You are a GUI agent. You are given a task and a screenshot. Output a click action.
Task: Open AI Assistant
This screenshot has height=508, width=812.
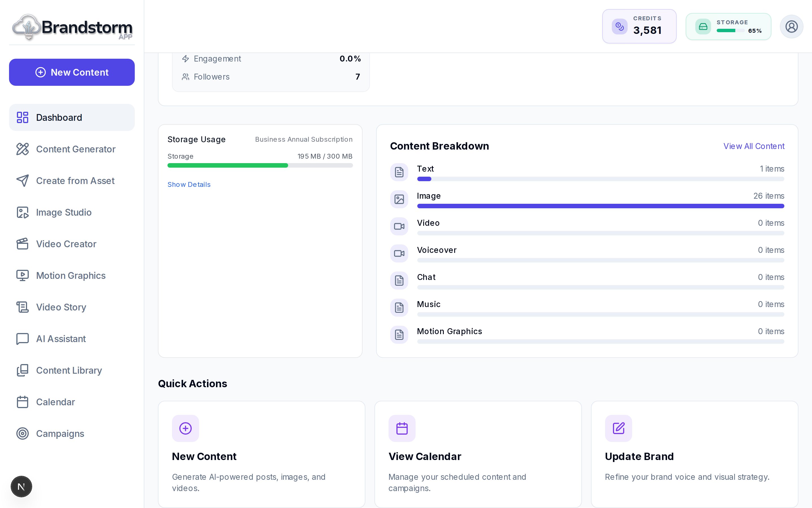pos(72,339)
